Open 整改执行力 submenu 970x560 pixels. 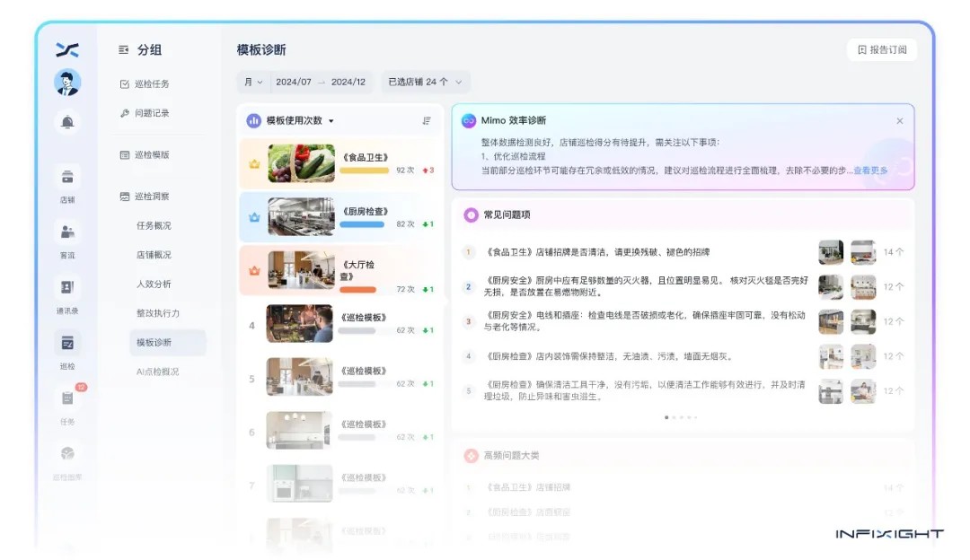click(x=158, y=313)
